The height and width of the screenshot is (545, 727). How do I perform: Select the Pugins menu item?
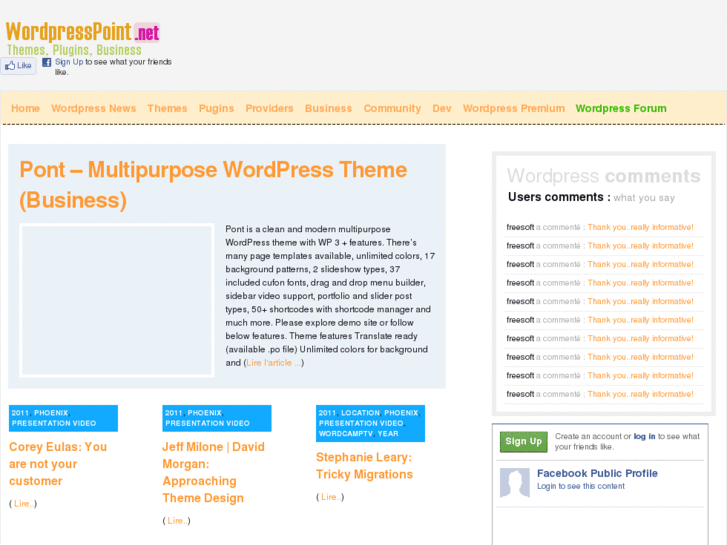tap(217, 109)
